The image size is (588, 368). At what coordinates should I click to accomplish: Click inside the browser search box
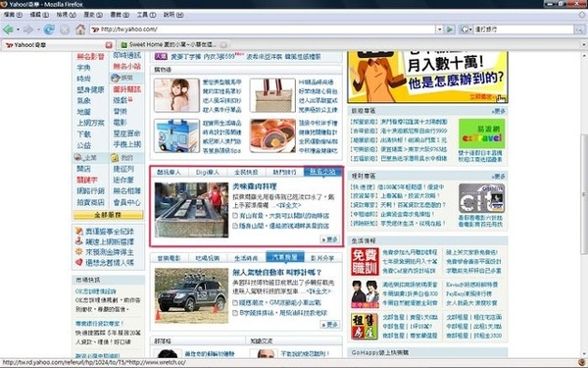coord(523,29)
